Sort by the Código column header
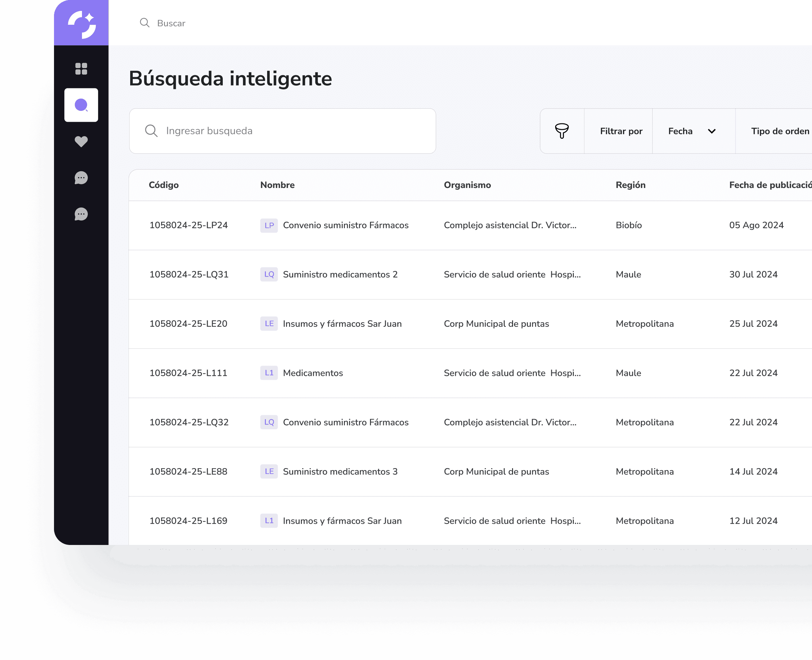Screen dimensions: 812x660 pos(164,185)
